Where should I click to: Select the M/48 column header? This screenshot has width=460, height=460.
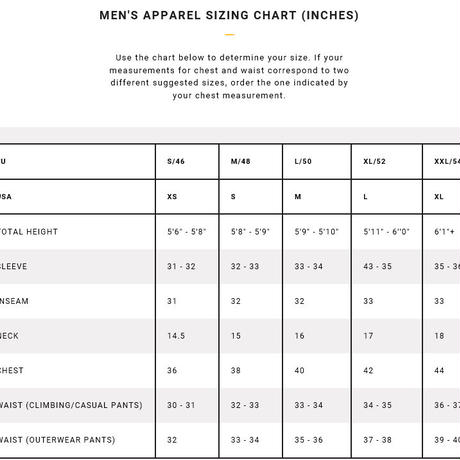[241, 161]
